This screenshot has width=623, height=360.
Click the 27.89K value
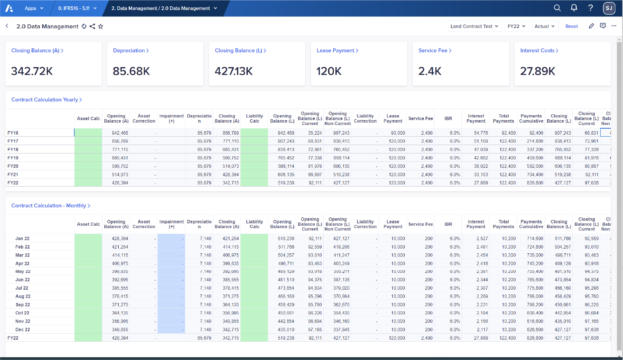538,71
